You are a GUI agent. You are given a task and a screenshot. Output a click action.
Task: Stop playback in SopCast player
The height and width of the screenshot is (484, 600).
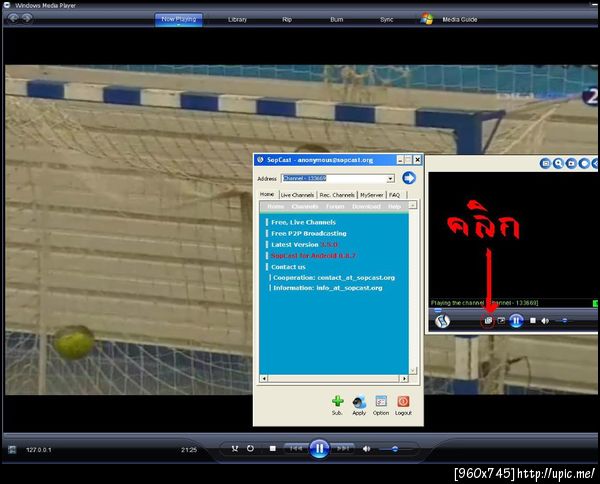pos(533,321)
